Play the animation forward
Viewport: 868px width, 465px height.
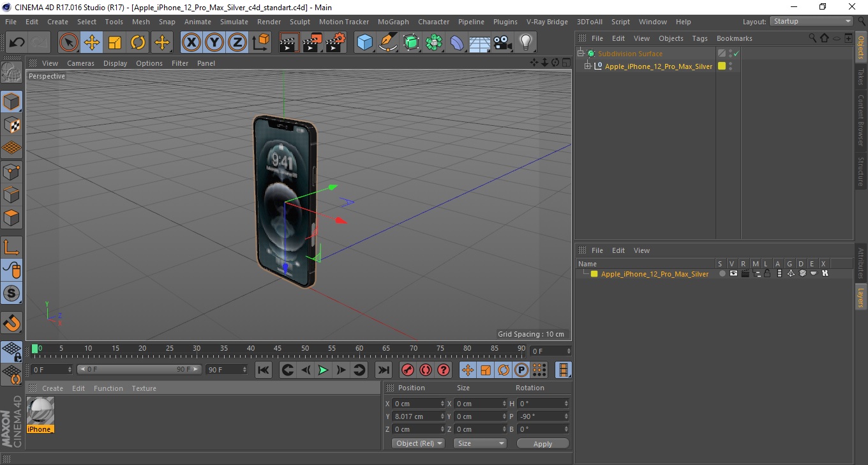point(323,370)
